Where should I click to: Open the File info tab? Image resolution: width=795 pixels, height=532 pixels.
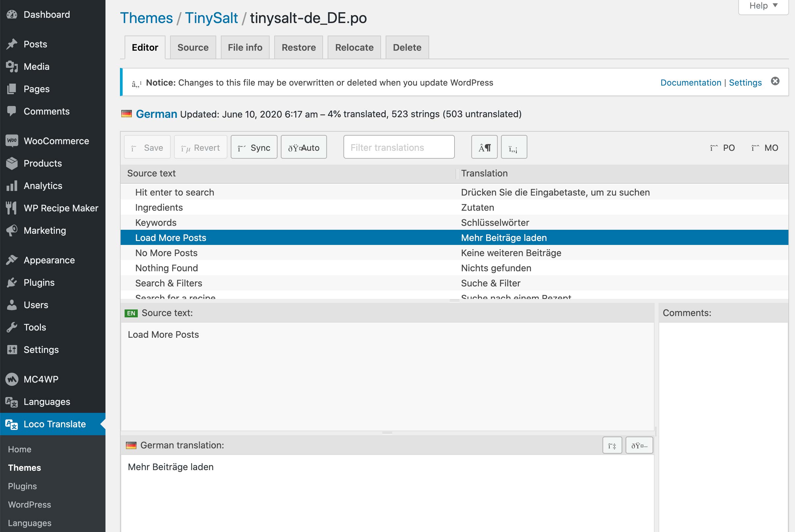(245, 47)
